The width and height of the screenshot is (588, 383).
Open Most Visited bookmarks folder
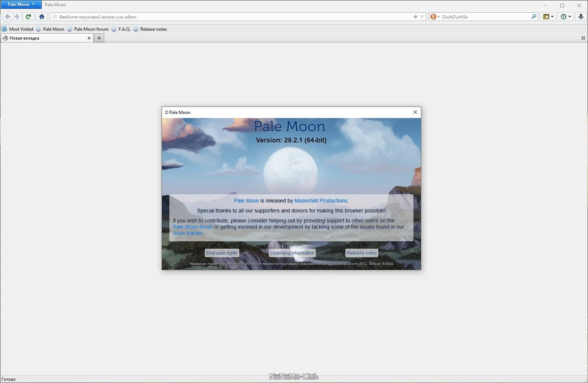point(18,29)
